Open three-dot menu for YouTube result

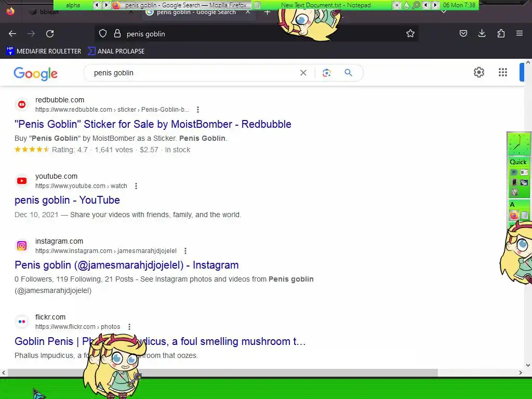point(136,186)
